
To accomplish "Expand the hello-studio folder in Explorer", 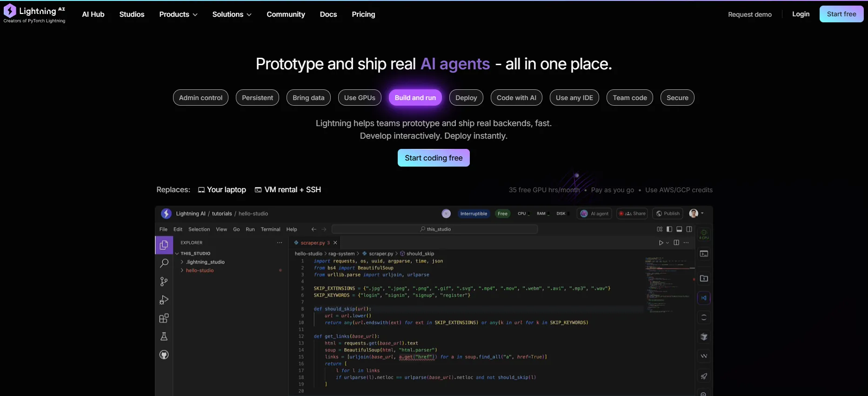I will tap(200, 270).
